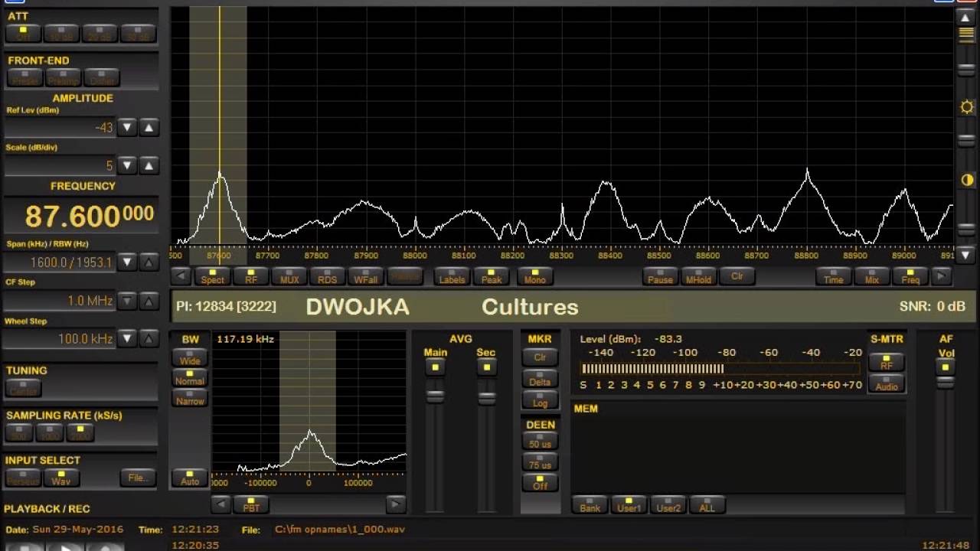Switch to the RF display mode
This screenshot has height=551, width=980.
[250, 276]
